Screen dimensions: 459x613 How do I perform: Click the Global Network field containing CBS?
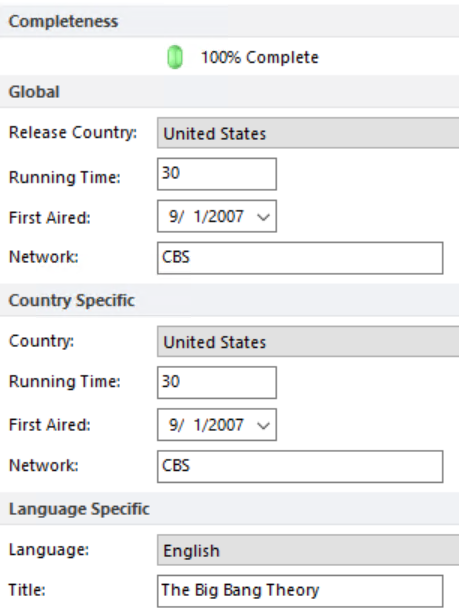click(300, 258)
